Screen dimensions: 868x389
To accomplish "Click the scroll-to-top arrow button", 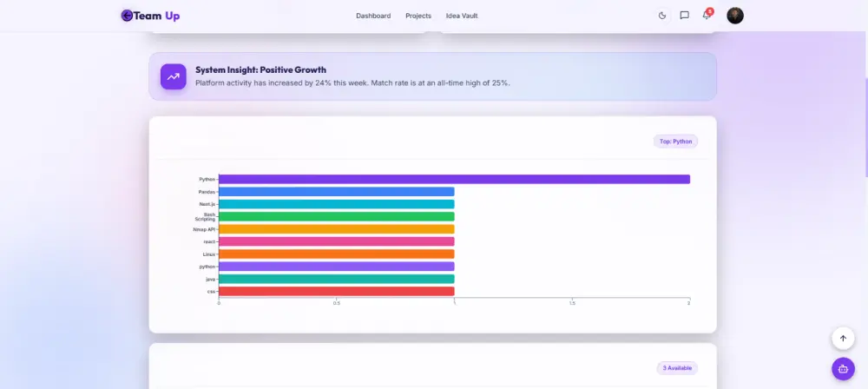I will (x=843, y=339).
